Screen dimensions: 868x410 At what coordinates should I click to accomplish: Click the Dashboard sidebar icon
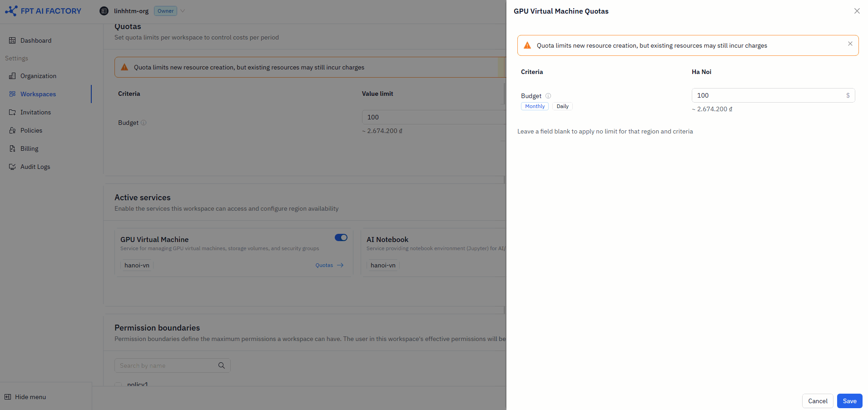(12, 40)
